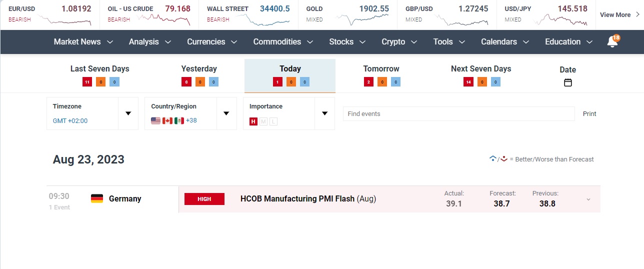Open the Commodities menu

(x=283, y=42)
